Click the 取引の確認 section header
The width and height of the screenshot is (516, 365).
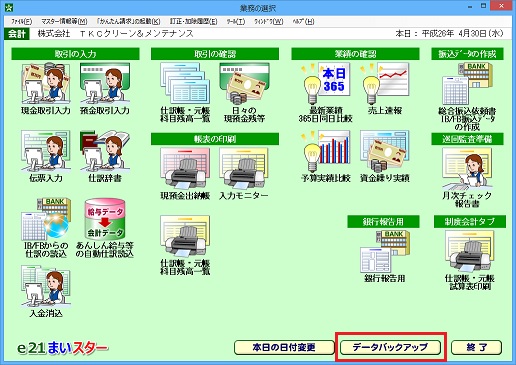215,54
